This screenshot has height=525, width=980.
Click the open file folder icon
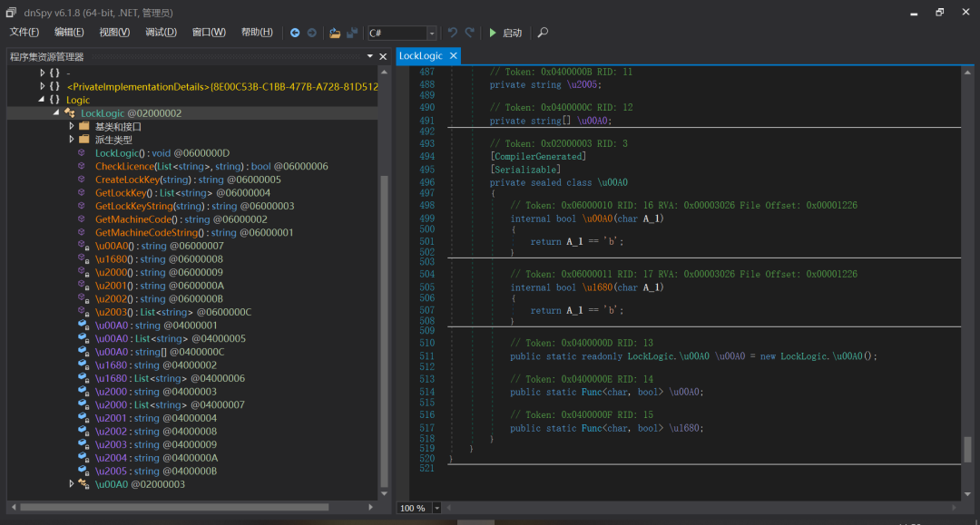[335, 33]
